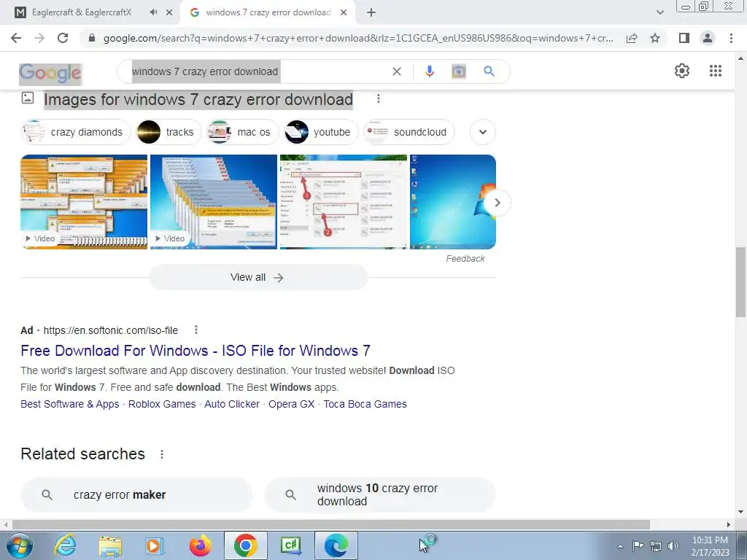Search related windows 10 crazy error download
This screenshot has height=560, width=747.
379,495
